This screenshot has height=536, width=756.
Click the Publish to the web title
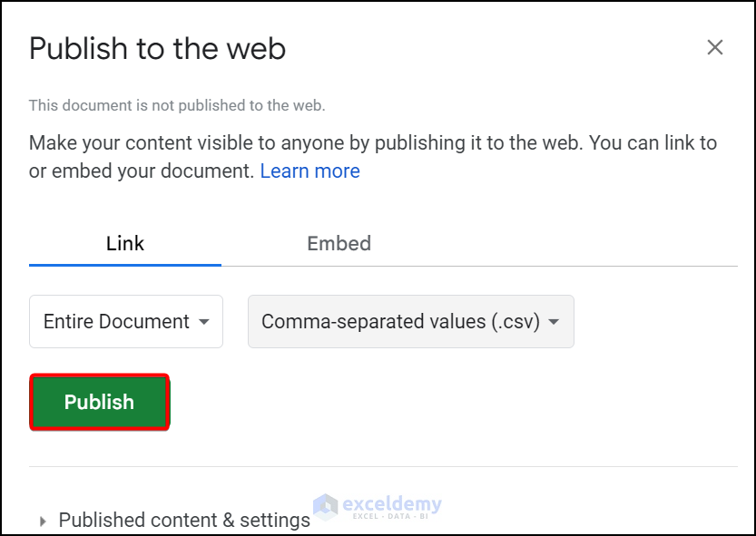(157, 48)
